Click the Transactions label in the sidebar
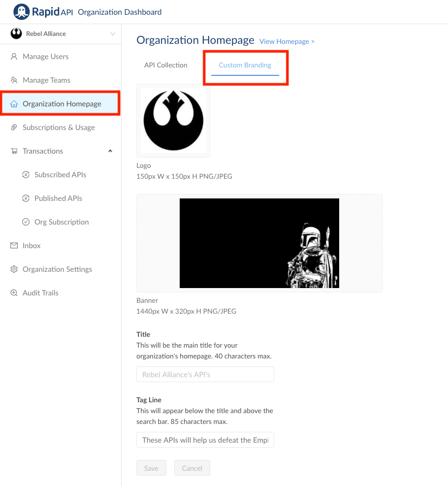The width and height of the screenshot is (448, 486). [x=43, y=151]
